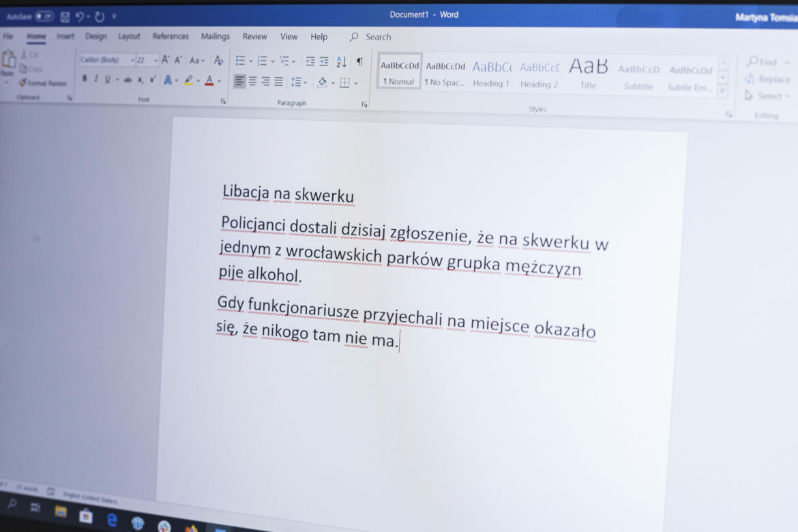798x532 pixels.
Task: Switch to the Review tab
Action: point(254,37)
